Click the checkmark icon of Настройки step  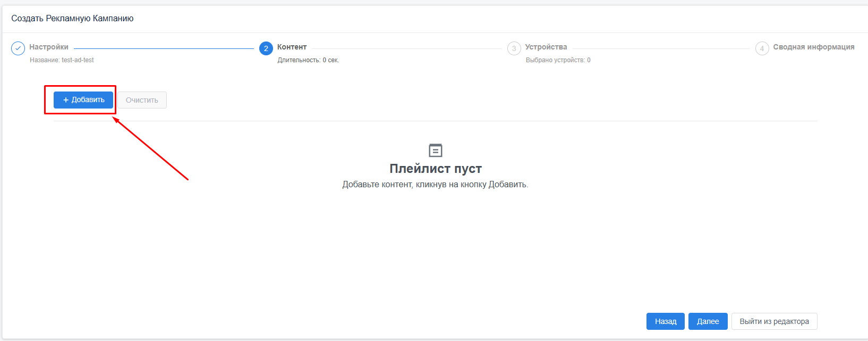tap(18, 48)
